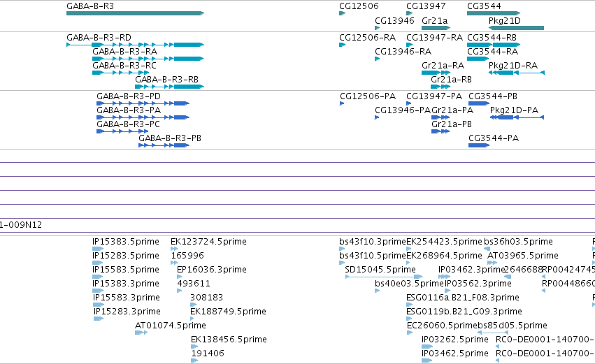Select the bs40e03.5prime EST
Viewport: 595px width, 364px height.
pyautogui.click(x=377, y=291)
